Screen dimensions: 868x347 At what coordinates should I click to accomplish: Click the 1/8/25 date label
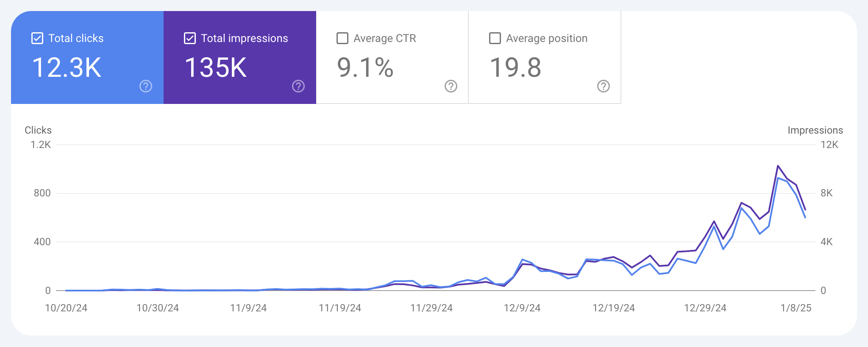click(796, 308)
